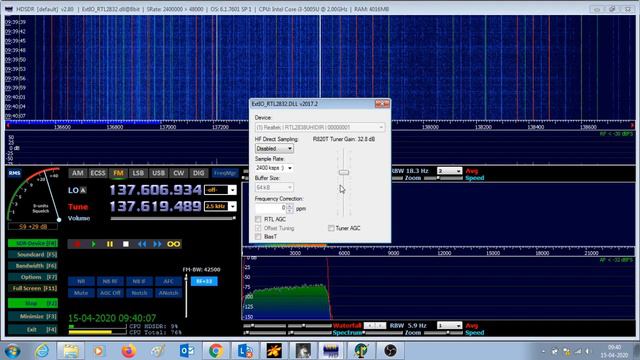Click the LO A lock indicator
The width and height of the screenshot is (640, 360).
coord(83,190)
